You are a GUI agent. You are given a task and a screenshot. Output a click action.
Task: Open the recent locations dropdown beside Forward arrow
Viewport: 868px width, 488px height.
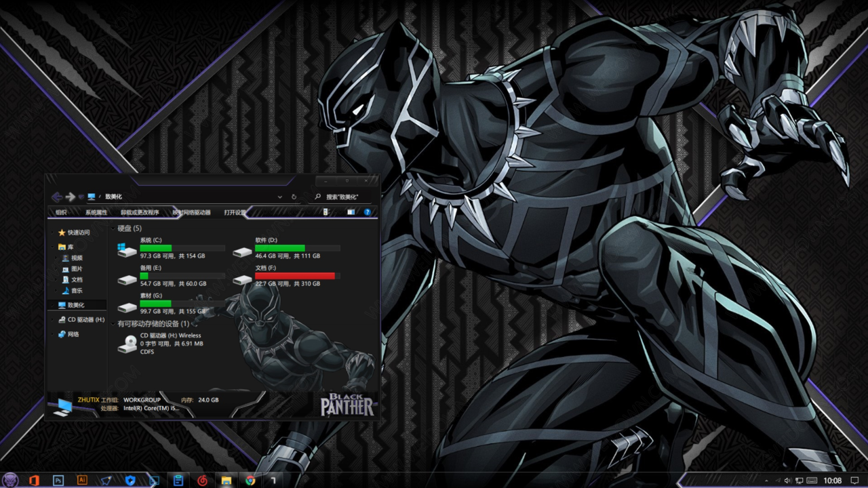(81, 197)
